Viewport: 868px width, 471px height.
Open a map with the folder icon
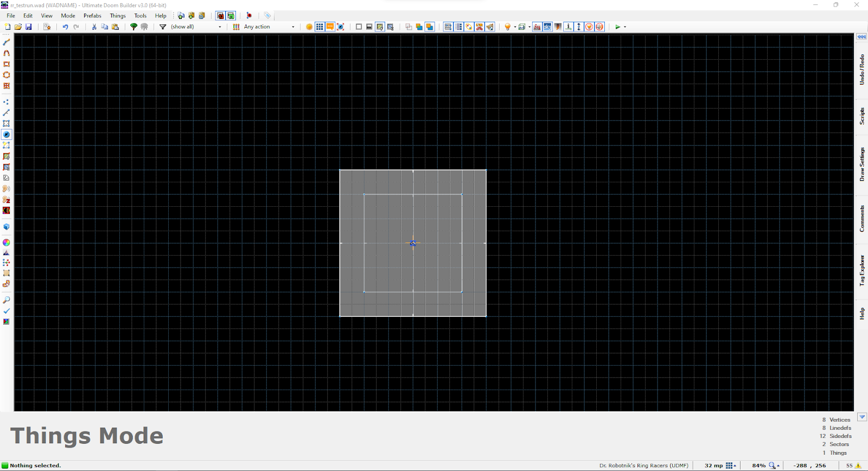[x=18, y=27]
